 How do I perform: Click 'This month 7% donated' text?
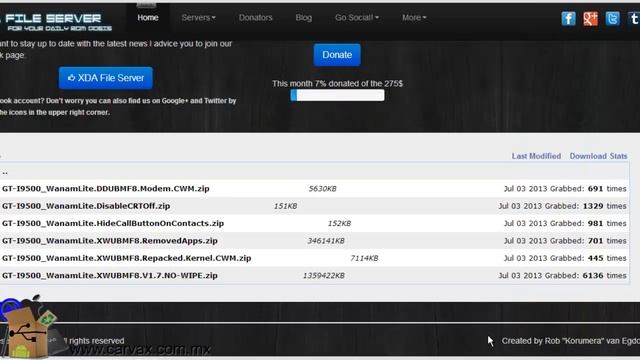tap(338, 83)
